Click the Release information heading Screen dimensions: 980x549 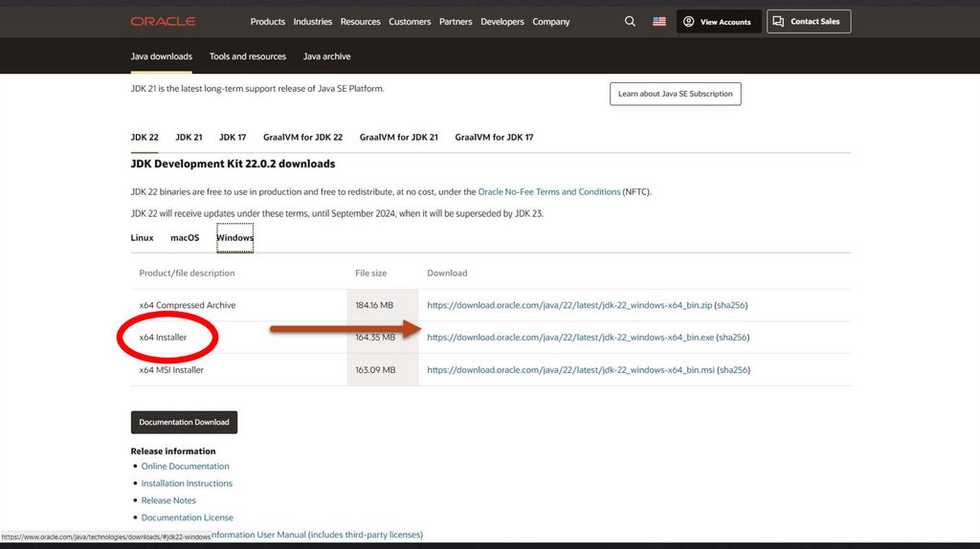(173, 450)
